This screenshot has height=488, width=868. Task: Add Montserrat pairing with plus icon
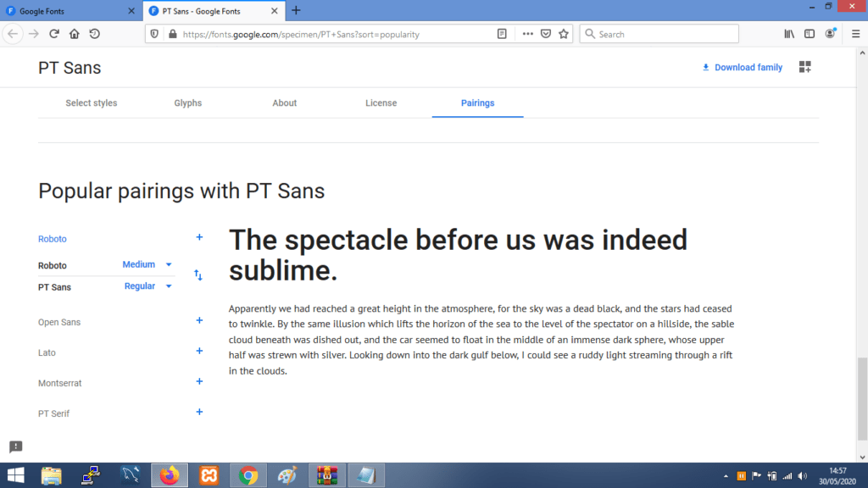click(x=199, y=381)
